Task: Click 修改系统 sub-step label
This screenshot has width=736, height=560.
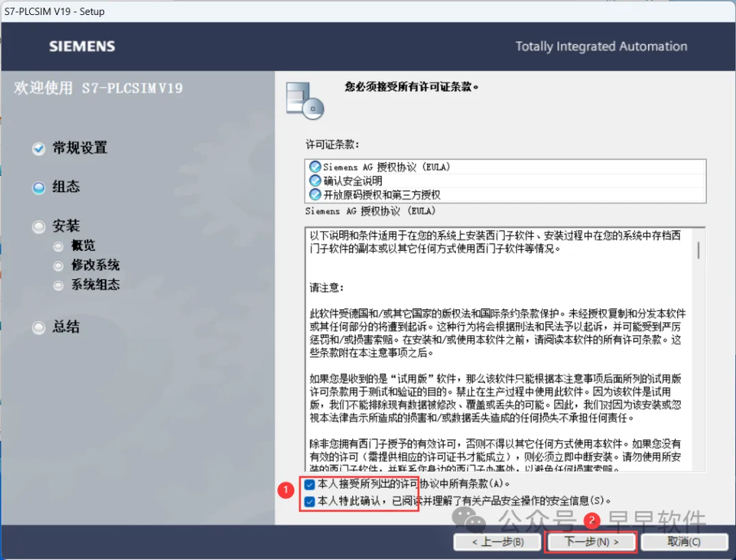Action: point(96,265)
